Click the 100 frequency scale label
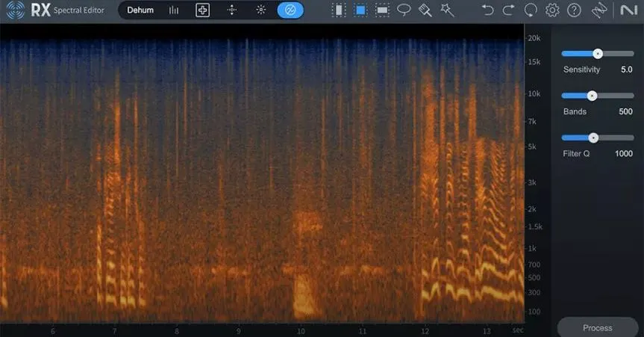This screenshot has height=337, width=644. [534, 312]
